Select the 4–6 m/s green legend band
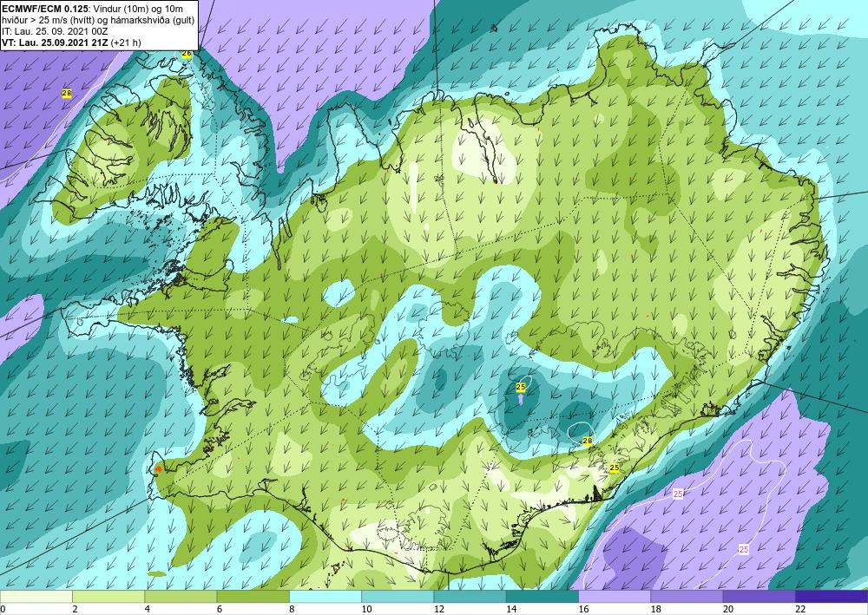The width and height of the screenshot is (868, 615). [181, 596]
